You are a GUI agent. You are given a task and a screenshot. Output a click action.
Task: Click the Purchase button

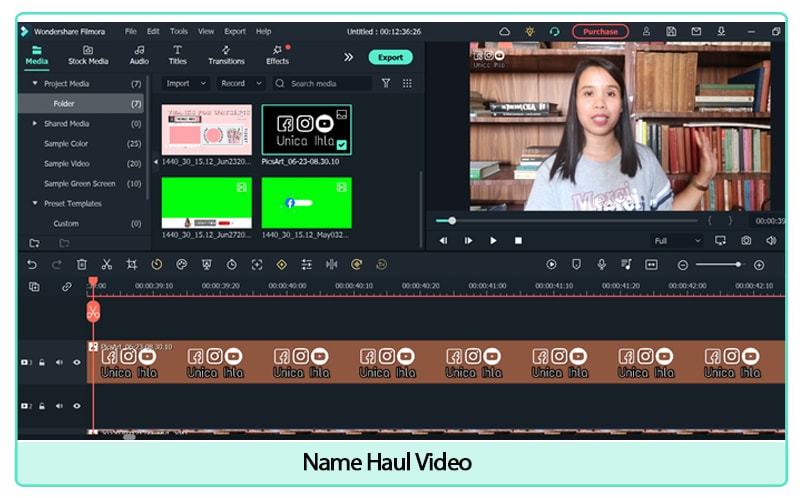point(600,32)
